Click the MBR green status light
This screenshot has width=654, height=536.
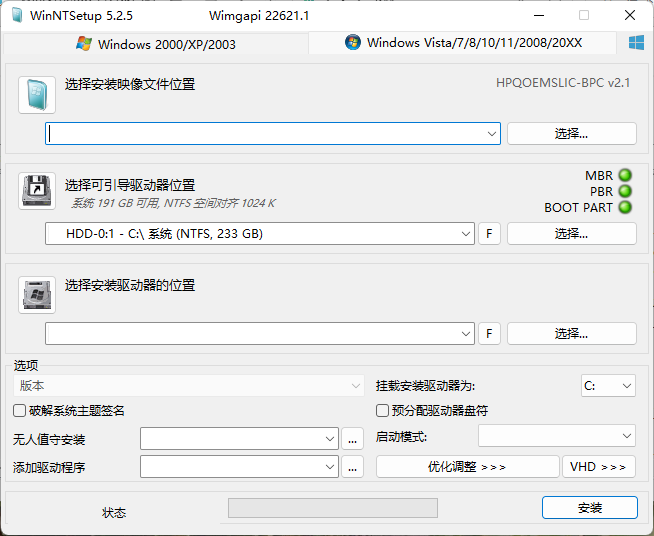(625, 175)
